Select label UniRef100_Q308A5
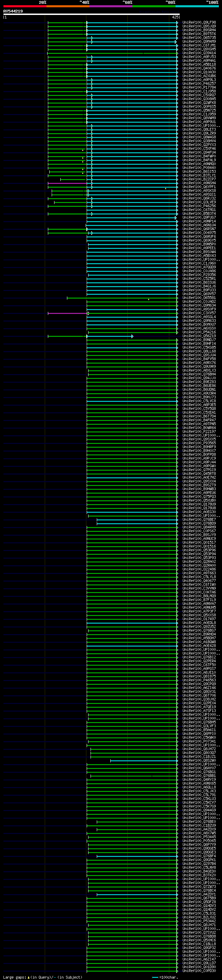This screenshot has width=222, height=980. (x=199, y=99)
